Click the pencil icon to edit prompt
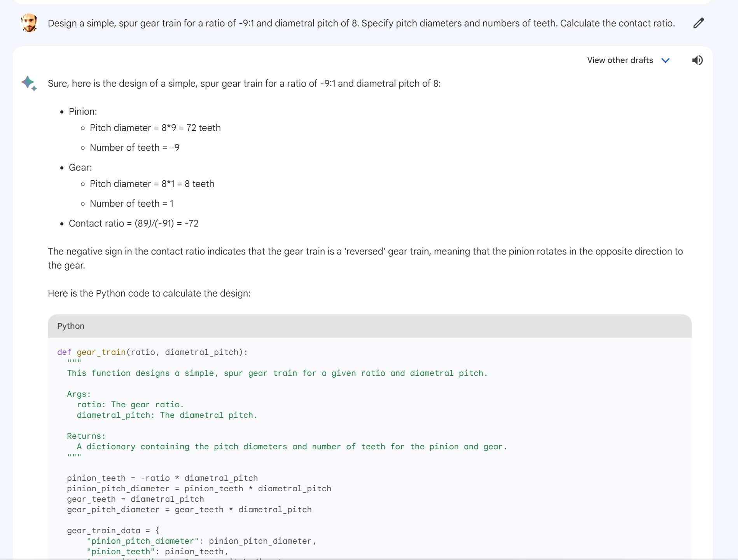 698,23
